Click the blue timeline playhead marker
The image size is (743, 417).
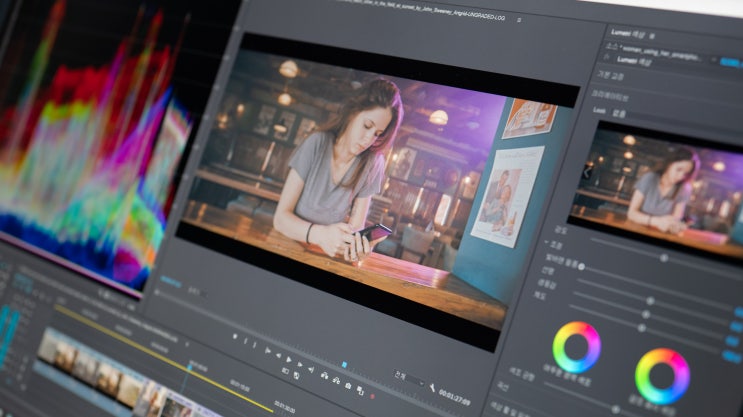190,366
